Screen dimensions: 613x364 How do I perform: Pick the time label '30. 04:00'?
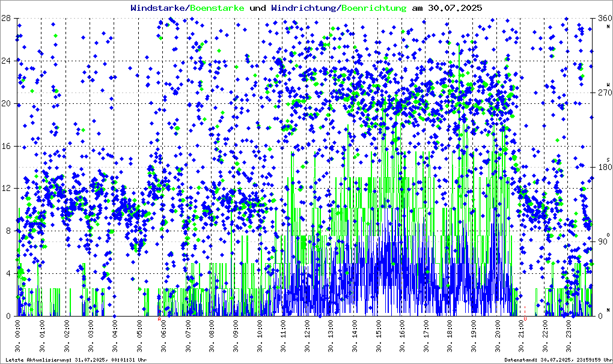[x=114, y=336]
